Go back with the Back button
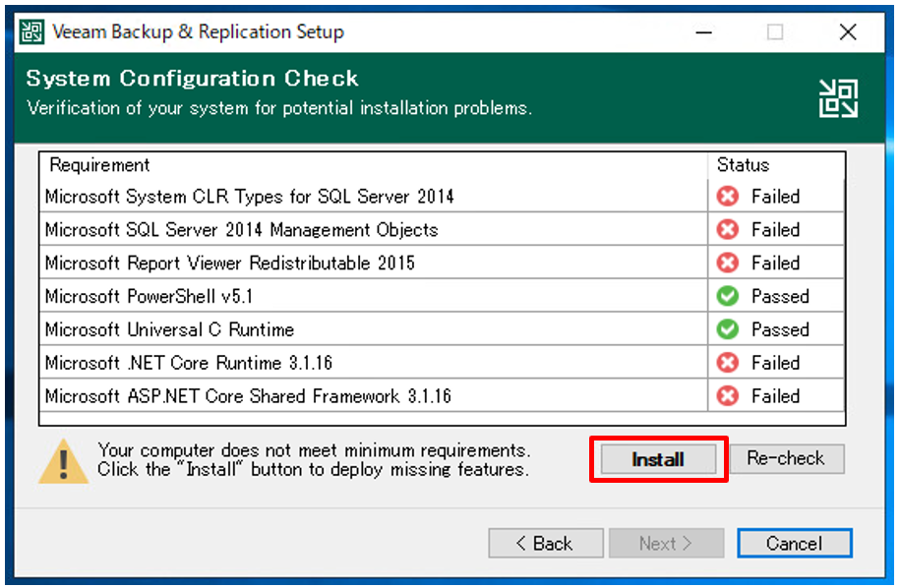This screenshot has height=588, width=900. pyautogui.click(x=545, y=543)
